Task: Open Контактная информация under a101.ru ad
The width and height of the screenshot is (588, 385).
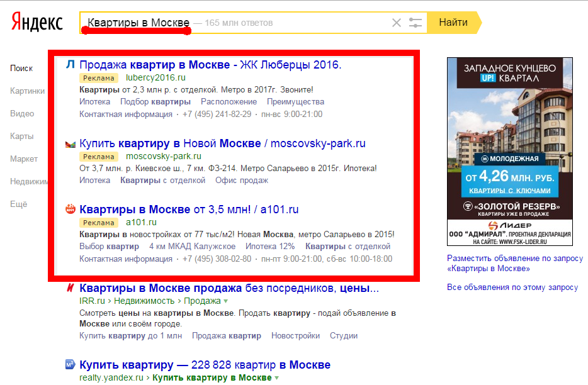Action: [126, 259]
